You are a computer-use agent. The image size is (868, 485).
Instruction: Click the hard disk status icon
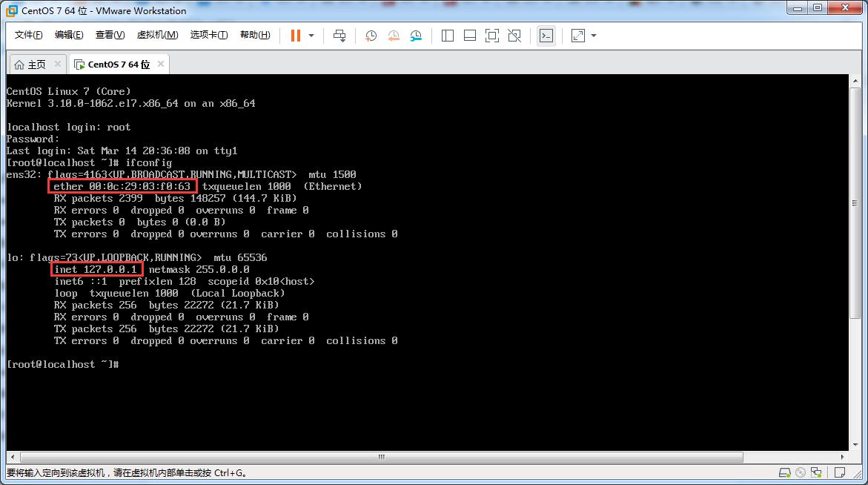pos(784,472)
